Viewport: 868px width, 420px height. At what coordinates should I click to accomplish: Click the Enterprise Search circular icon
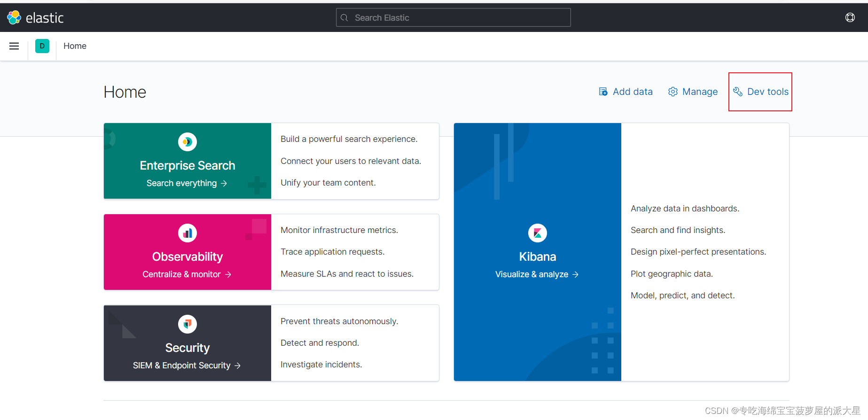coord(188,142)
